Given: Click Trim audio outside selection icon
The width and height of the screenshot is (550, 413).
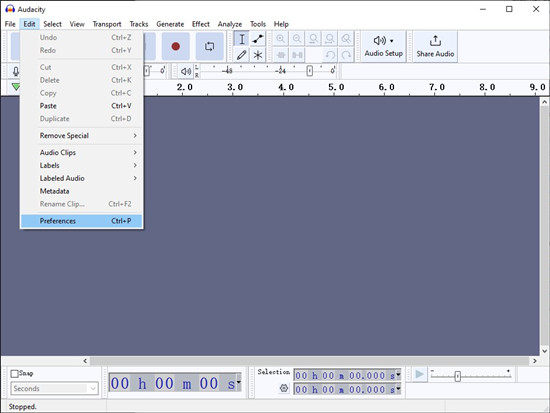Looking at the screenshot, I should [x=281, y=55].
